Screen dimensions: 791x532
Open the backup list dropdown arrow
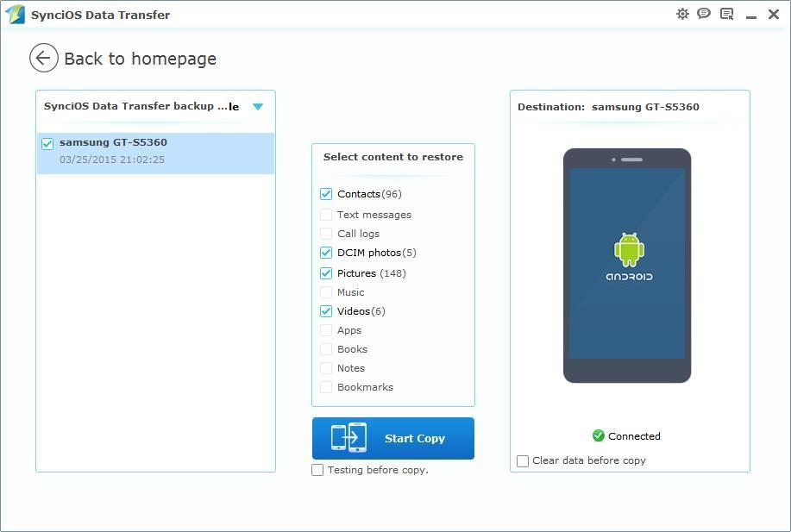[257, 106]
